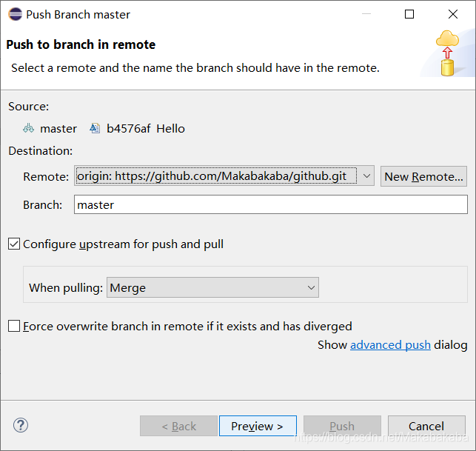Cancel the push dialog

tap(426, 426)
